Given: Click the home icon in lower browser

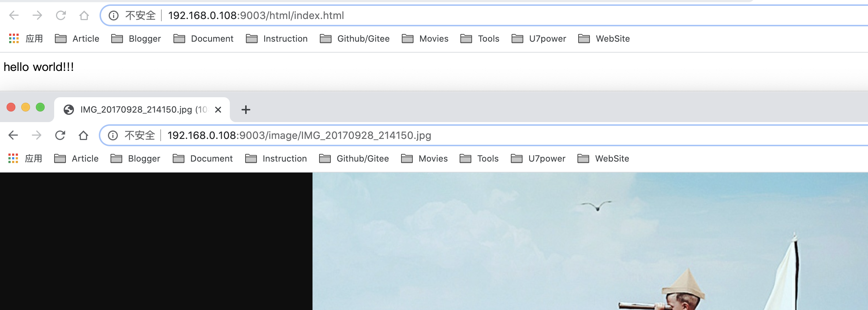Looking at the screenshot, I should coord(83,135).
